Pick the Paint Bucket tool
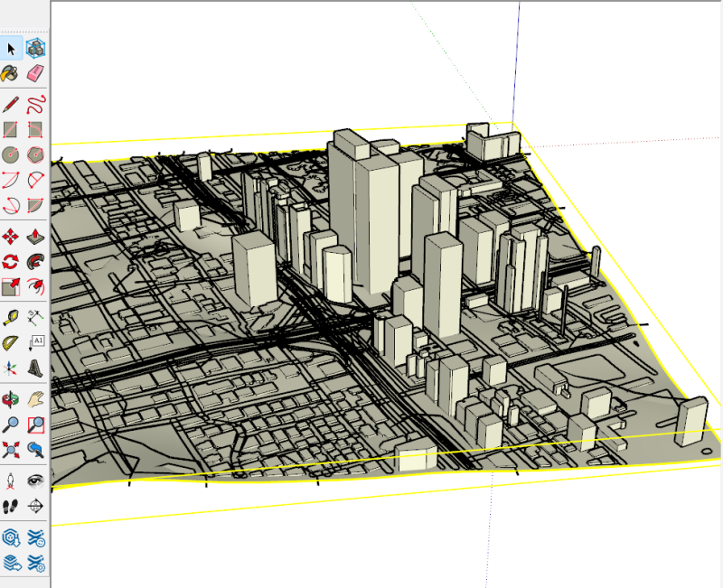The height and width of the screenshot is (588, 723). [12, 72]
